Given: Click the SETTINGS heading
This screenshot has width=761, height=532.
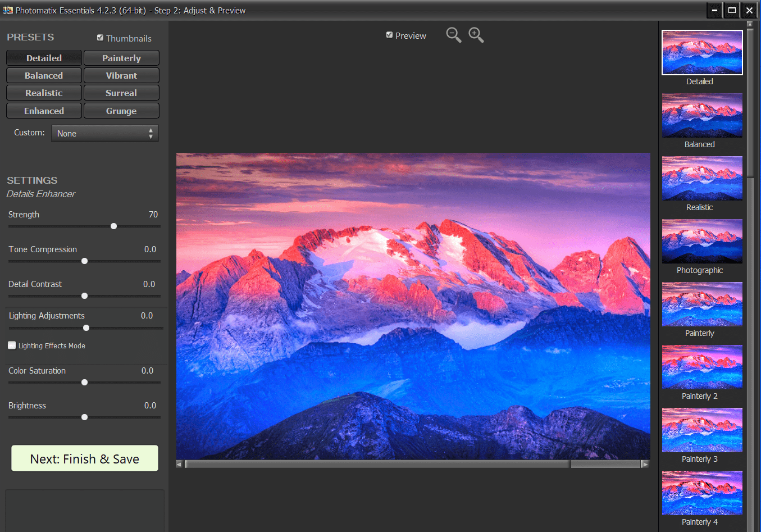Looking at the screenshot, I should pyautogui.click(x=32, y=180).
